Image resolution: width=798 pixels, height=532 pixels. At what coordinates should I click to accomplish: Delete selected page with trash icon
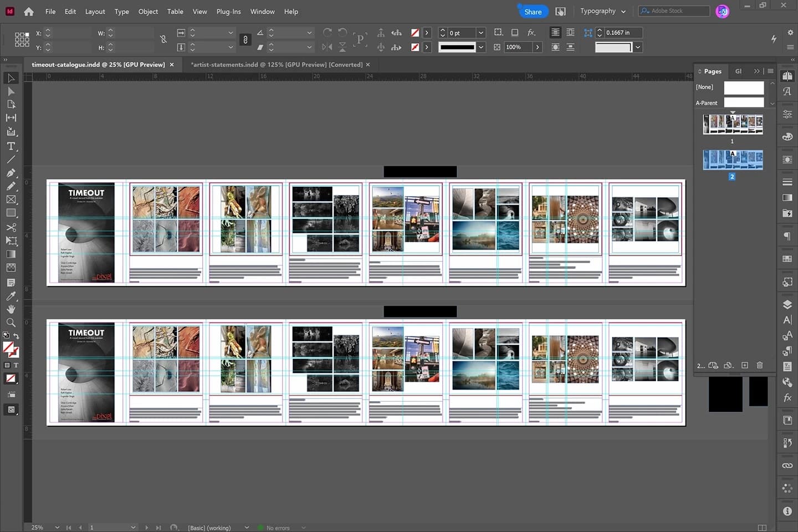click(x=760, y=365)
